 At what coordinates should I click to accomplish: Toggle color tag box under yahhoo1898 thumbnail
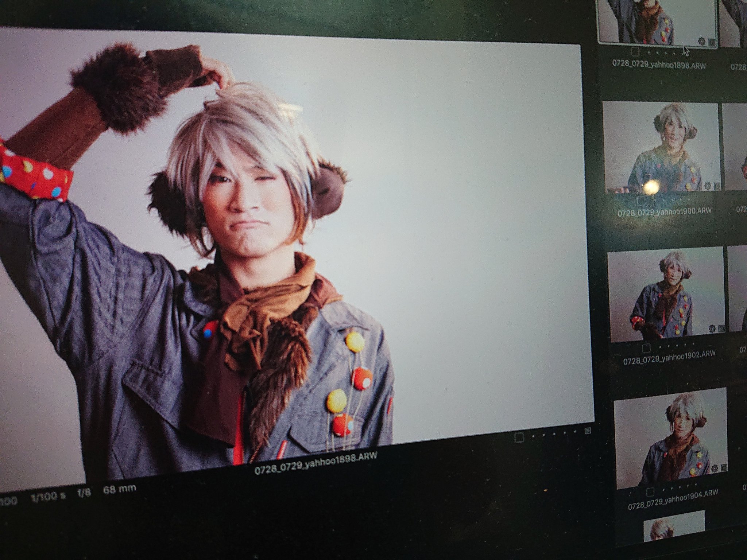pyautogui.click(x=635, y=52)
